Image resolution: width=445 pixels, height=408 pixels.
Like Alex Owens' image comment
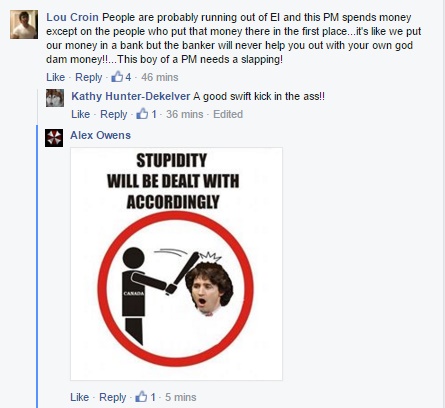(80, 397)
